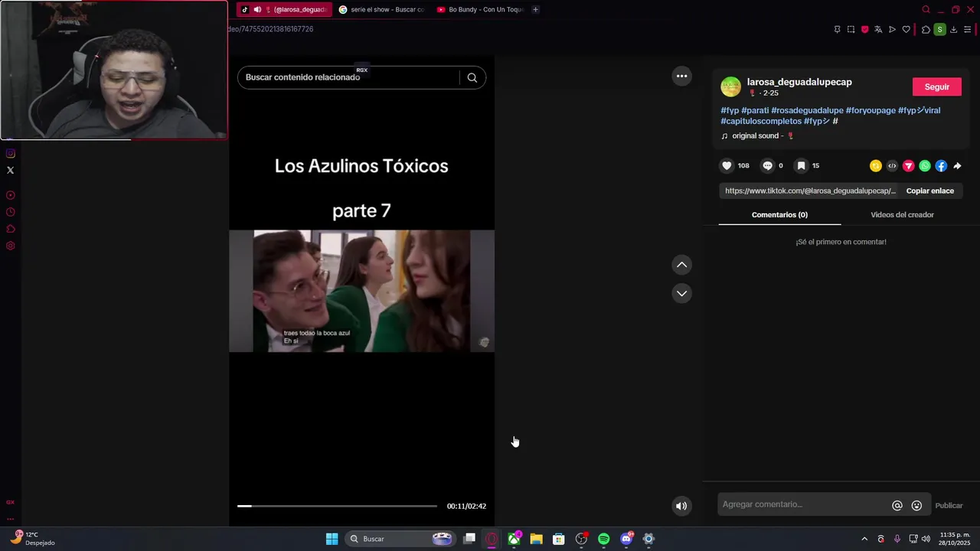Follow larosa_deguadalupecap with Seguir button
The height and width of the screenshot is (551, 980).
(x=937, y=86)
